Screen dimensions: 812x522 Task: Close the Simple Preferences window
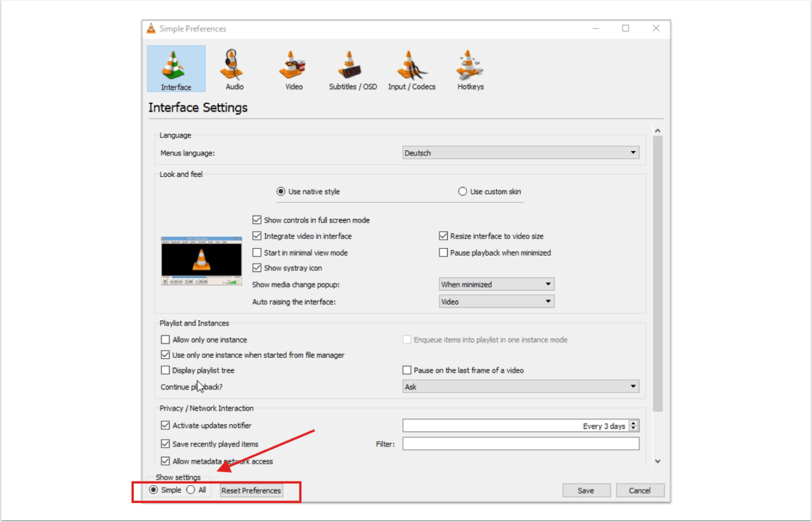click(656, 29)
